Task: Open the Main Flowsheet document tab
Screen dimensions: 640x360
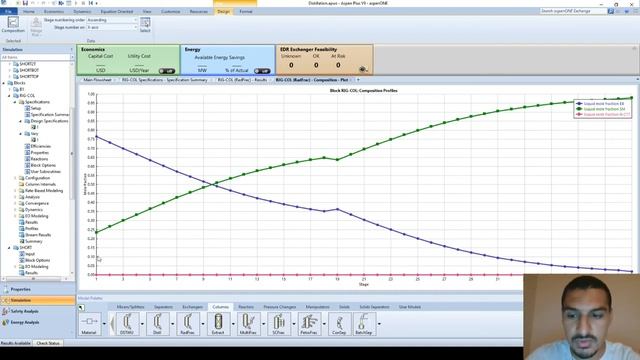Action: point(97,80)
